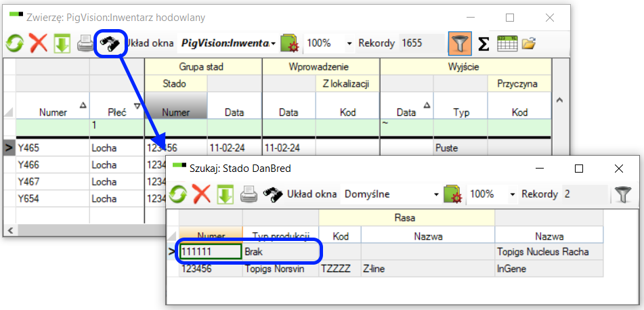
Task: Click the red X icon in Szukaj: Stado DanBred window
Action: click(x=201, y=194)
